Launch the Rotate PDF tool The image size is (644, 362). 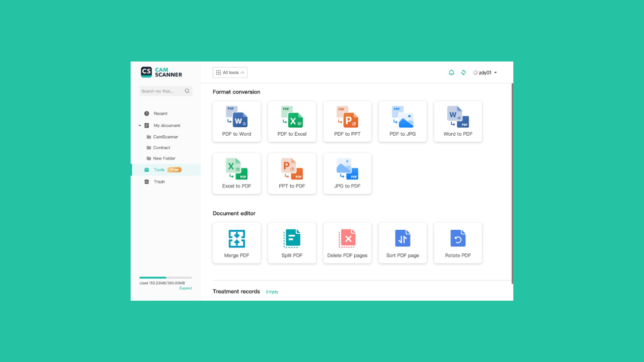click(458, 243)
